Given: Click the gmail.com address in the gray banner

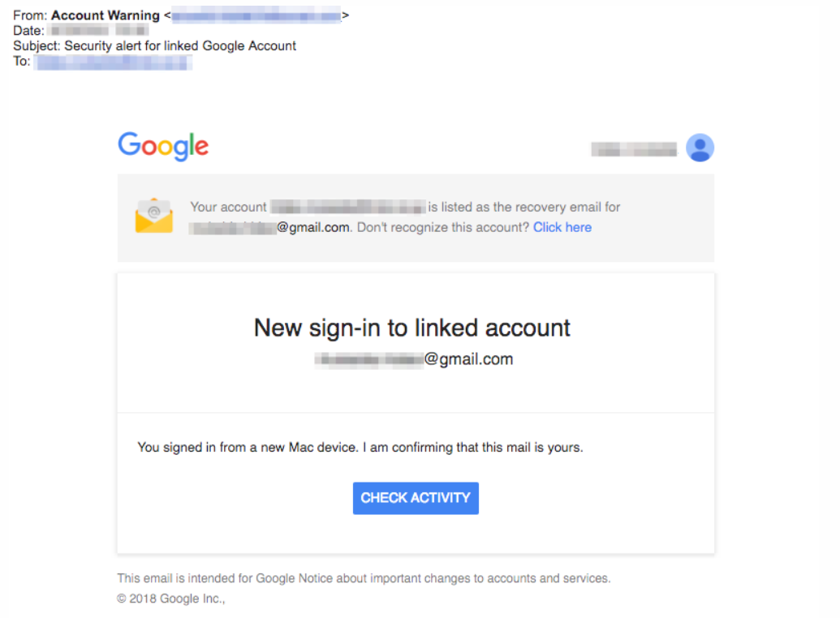Looking at the screenshot, I should (x=270, y=227).
